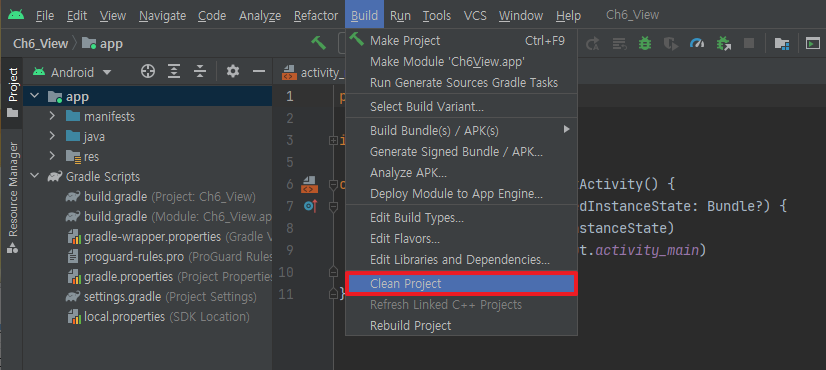Open the VCS menu
826x370 pixels.
click(x=475, y=16)
